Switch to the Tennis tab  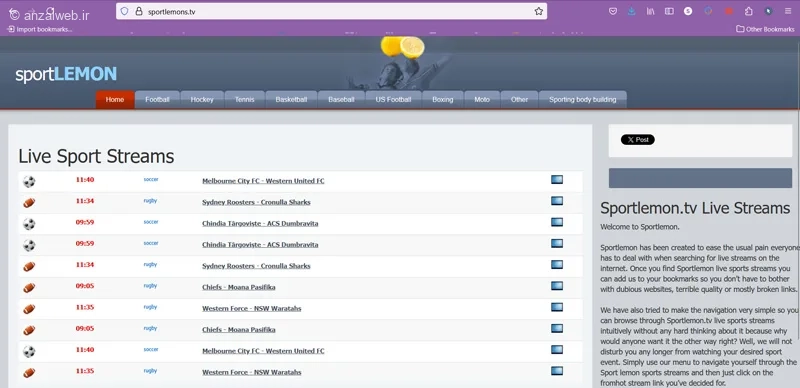[244, 100]
